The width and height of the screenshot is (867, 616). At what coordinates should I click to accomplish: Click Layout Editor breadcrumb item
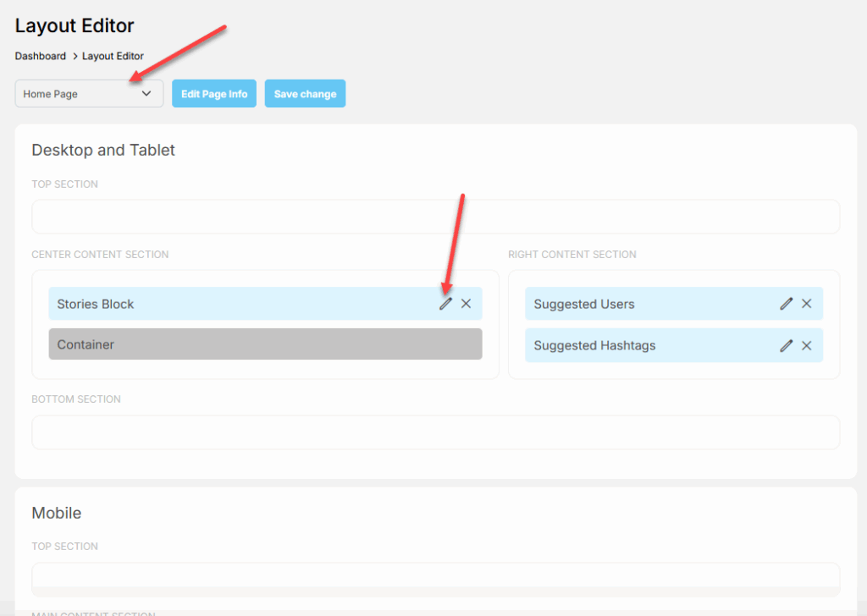click(x=113, y=56)
